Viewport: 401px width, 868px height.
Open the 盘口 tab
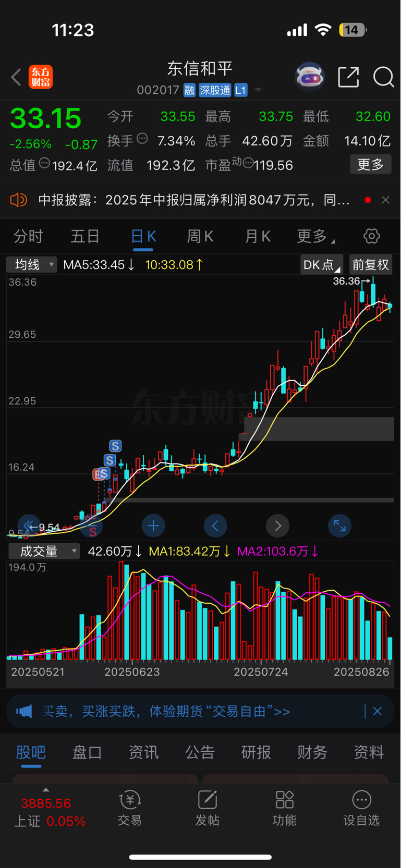click(x=87, y=752)
